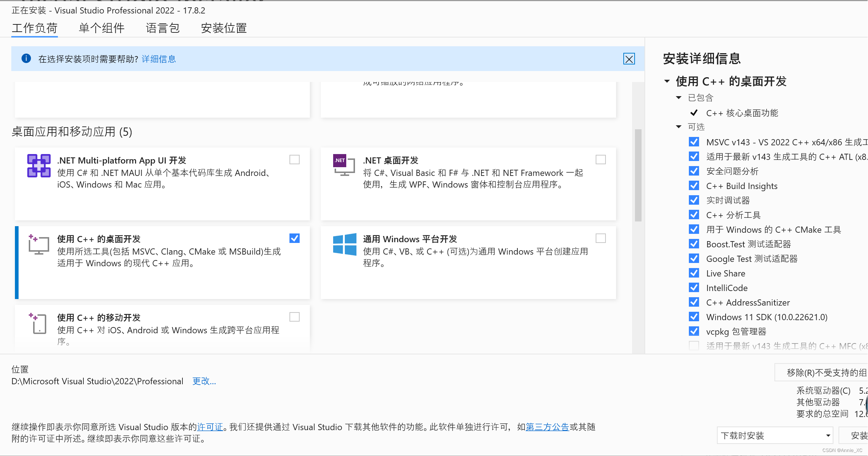
Task: Switch to the 单个组件 tab
Action: coord(102,28)
